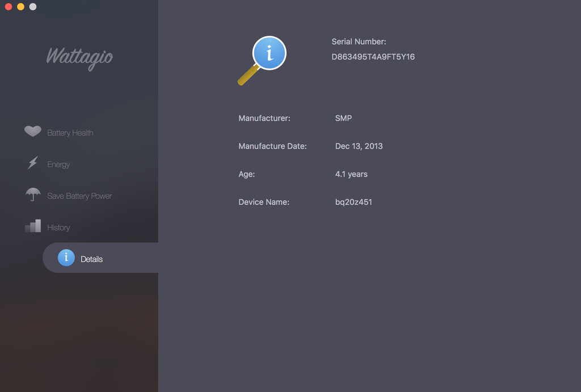Viewport: 581px width, 392px height.
Task: Click the History bar chart icon
Action: (x=33, y=226)
